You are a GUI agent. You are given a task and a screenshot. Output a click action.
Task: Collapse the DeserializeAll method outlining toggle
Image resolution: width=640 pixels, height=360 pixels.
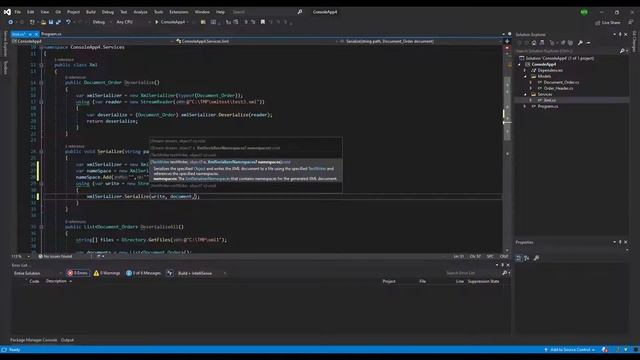(x=41, y=227)
